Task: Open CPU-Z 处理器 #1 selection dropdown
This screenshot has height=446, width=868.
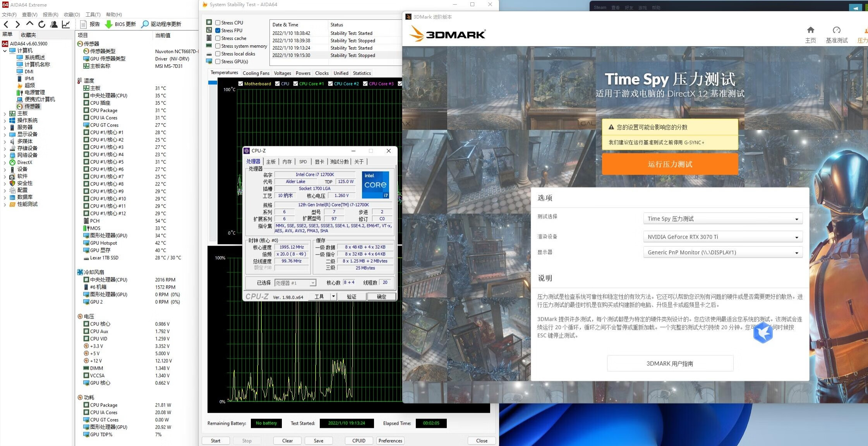Action: [x=295, y=283]
